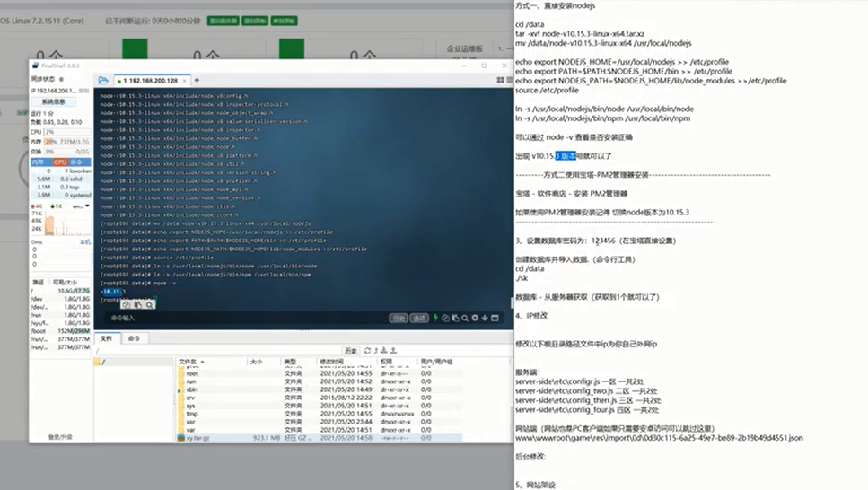
Task: Select the root folder row
Action: 320,373
